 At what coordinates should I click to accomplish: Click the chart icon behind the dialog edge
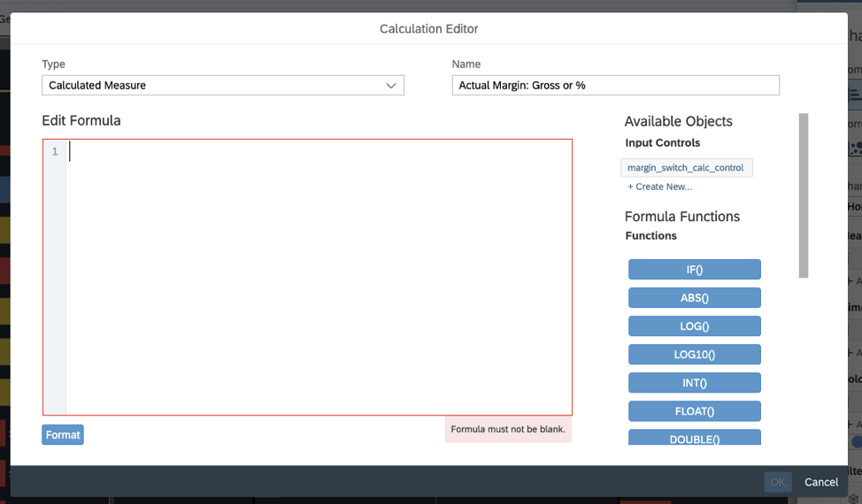click(856, 149)
